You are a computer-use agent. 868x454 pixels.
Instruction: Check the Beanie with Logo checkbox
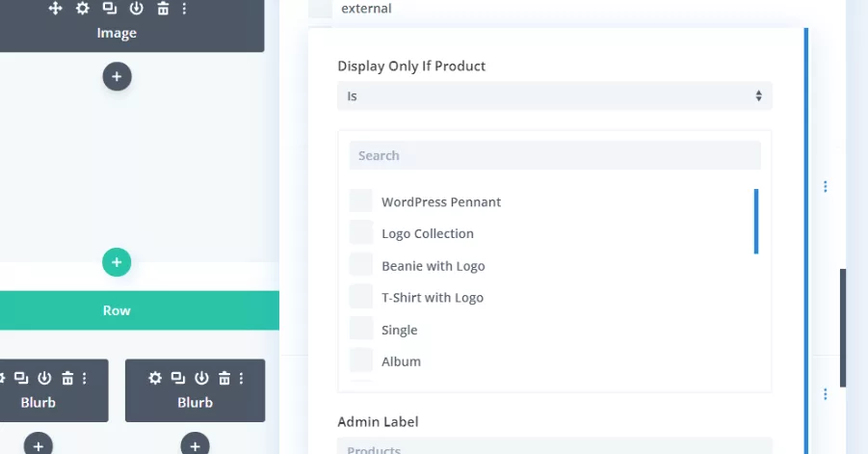coord(361,265)
